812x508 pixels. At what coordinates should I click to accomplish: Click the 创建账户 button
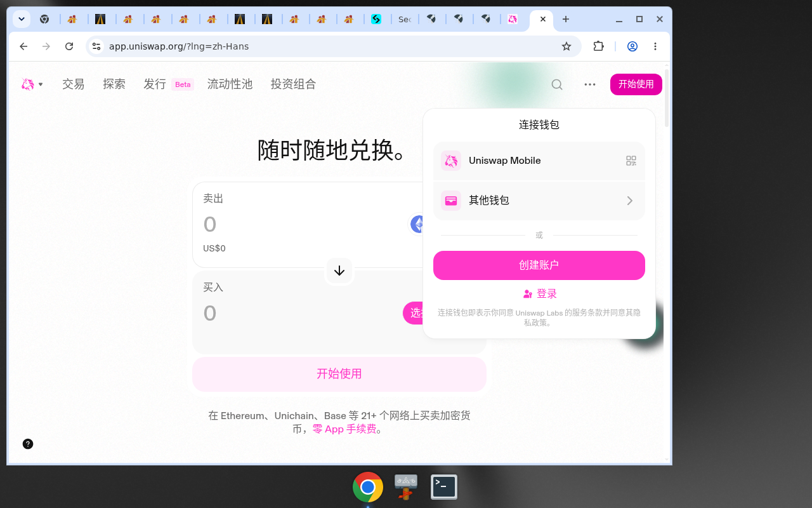[539, 265]
